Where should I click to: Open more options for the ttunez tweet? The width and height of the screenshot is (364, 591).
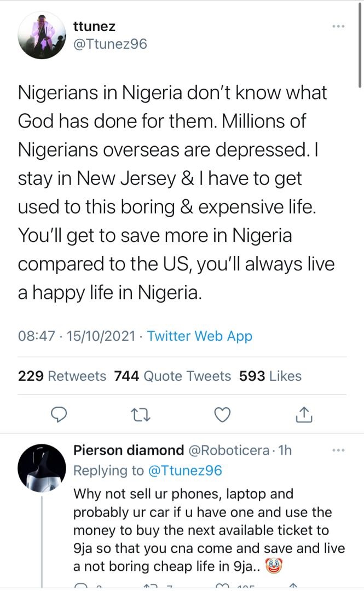coord(339,27)
